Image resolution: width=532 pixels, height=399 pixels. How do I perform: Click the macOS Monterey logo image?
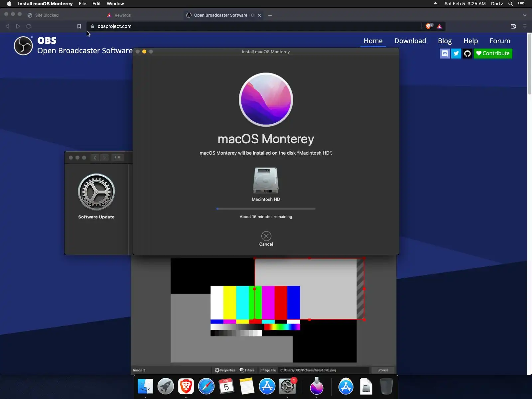pos(266,100)
